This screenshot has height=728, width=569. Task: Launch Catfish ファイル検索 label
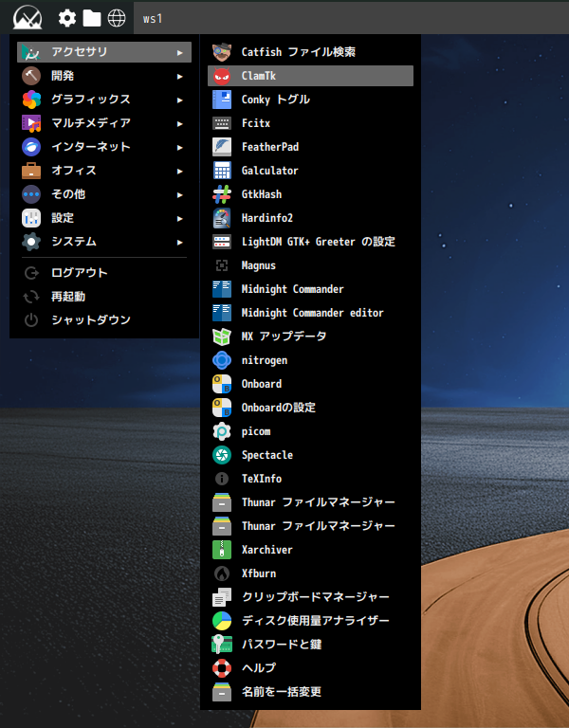[x=298, y=52]
